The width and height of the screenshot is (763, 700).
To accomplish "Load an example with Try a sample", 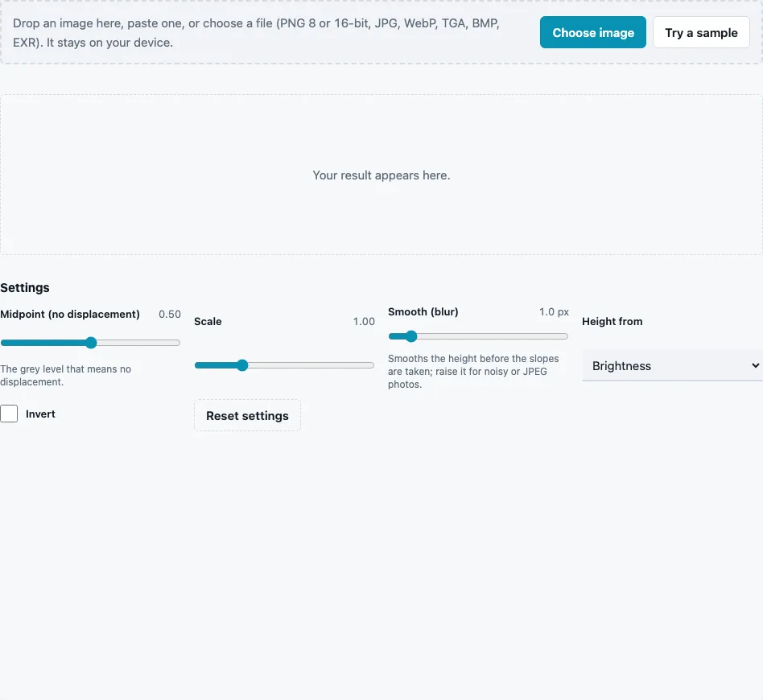I will (x=701, y=33).
